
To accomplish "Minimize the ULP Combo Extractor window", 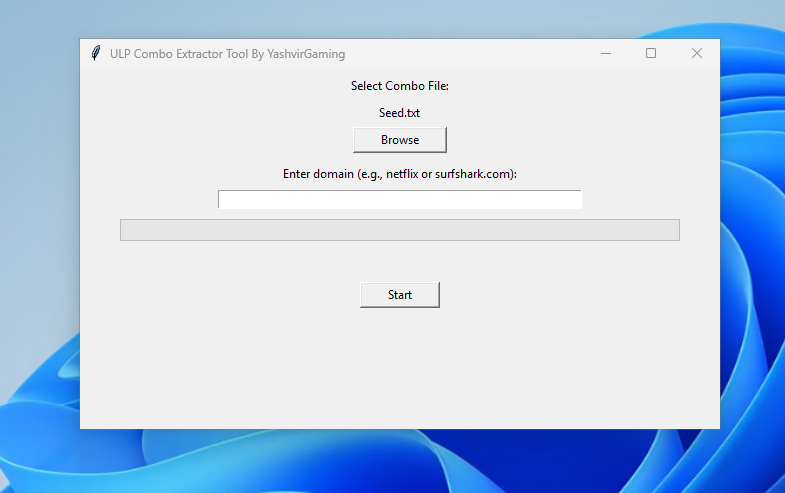I will [x=606, y=53].
